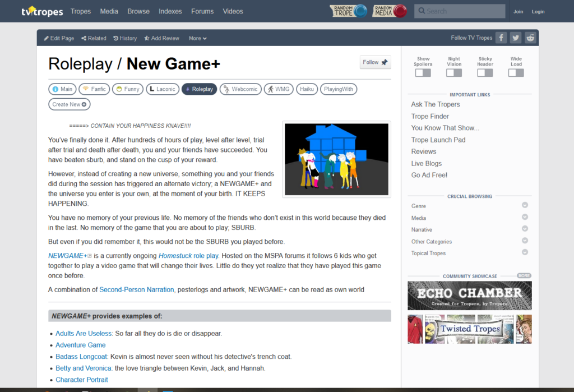Open the Adults Are Useless link
This screenshot has width=574, height=392.
click(84, 333)
